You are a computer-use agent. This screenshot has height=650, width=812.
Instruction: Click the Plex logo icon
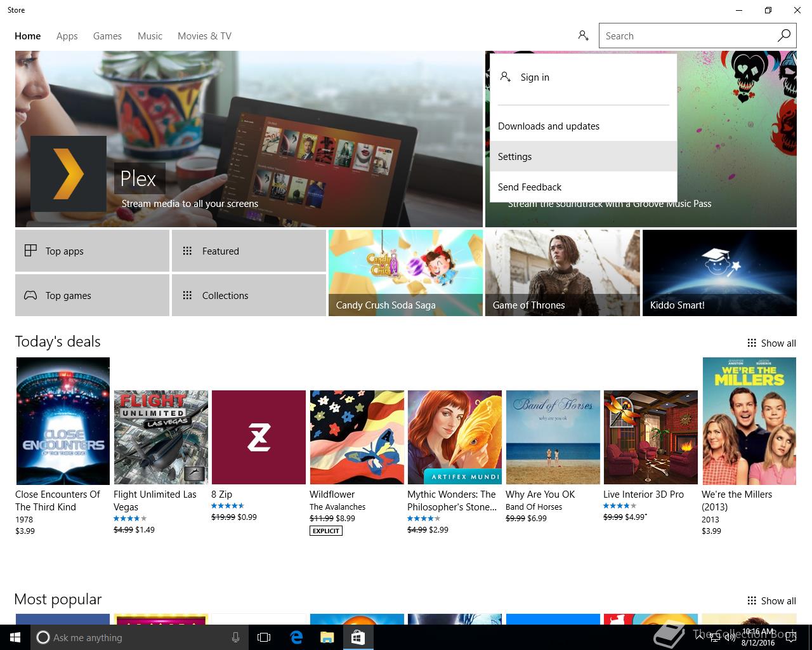click(x=69, y=174)
